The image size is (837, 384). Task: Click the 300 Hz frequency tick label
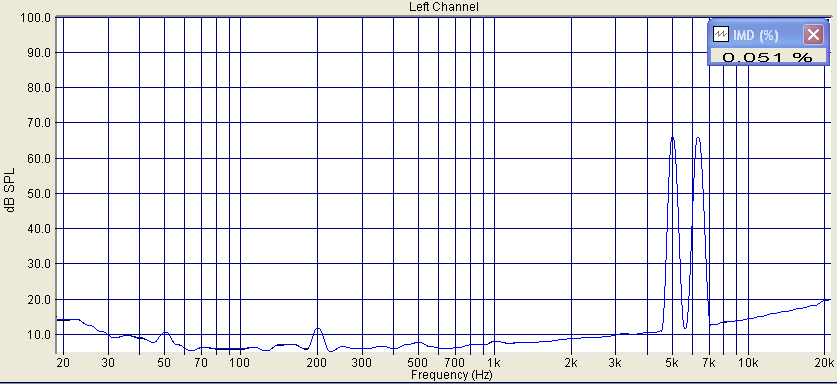(362, 364)
